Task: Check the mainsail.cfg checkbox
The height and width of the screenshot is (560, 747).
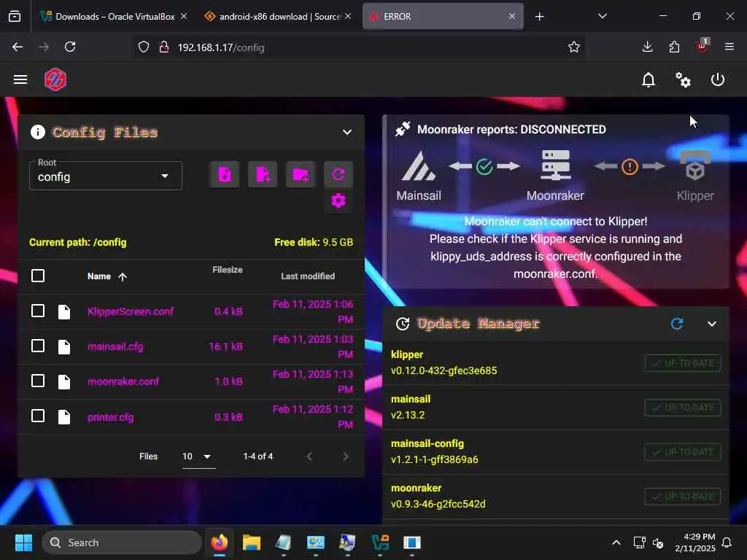Action: click(x=38, y=346)
